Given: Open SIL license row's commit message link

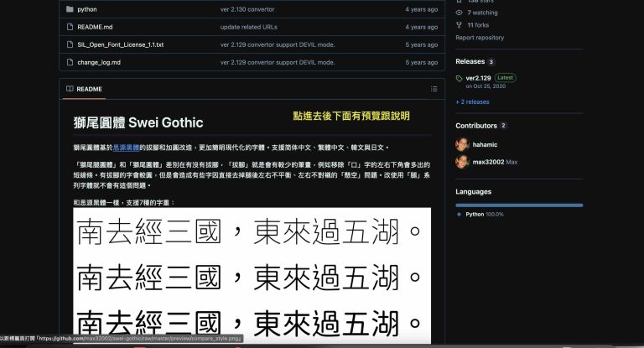Looking at the screenshot, I should point(278,44).
